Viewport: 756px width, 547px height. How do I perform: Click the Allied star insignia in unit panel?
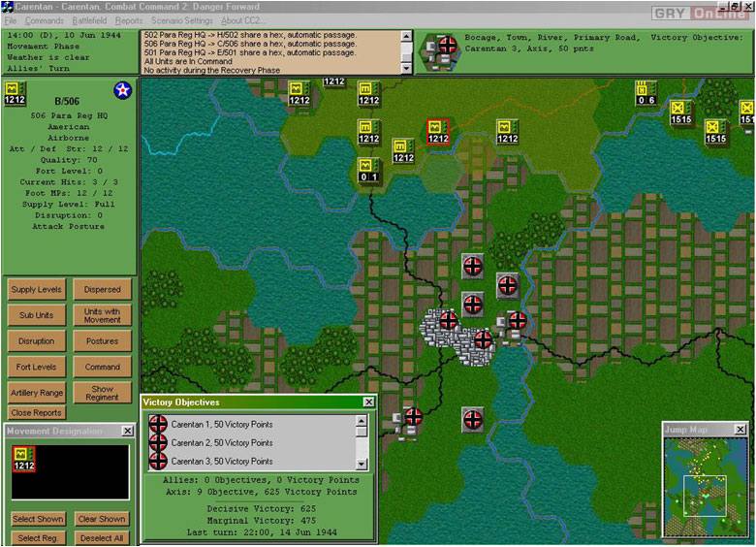point(122,90)
